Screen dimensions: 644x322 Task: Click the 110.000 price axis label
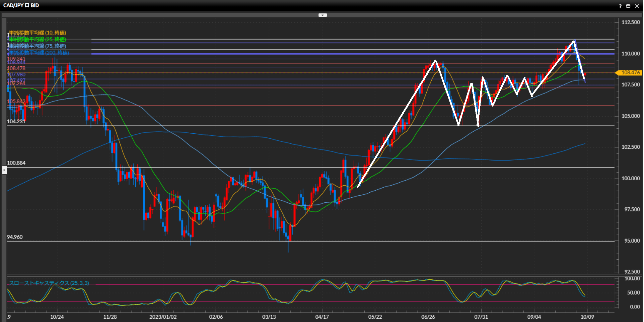(630, 54)
